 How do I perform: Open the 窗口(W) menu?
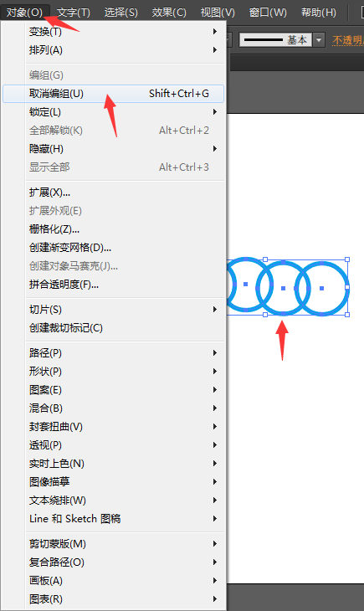(x=268, y=12)
